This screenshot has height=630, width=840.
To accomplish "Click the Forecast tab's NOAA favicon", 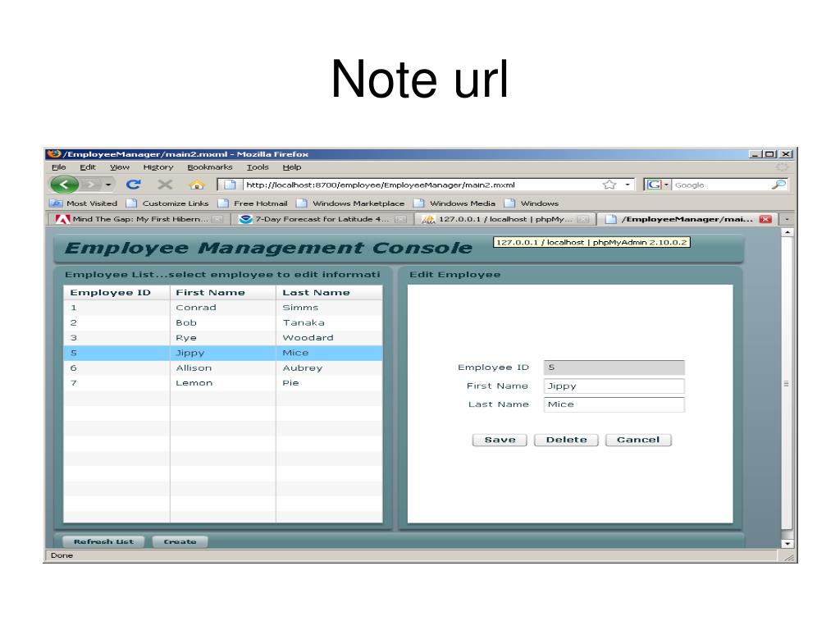I will tap(245, 219).
